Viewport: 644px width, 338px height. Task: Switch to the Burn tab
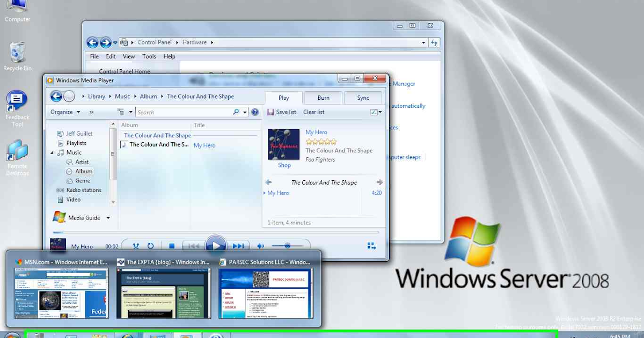tap(324, 98)
